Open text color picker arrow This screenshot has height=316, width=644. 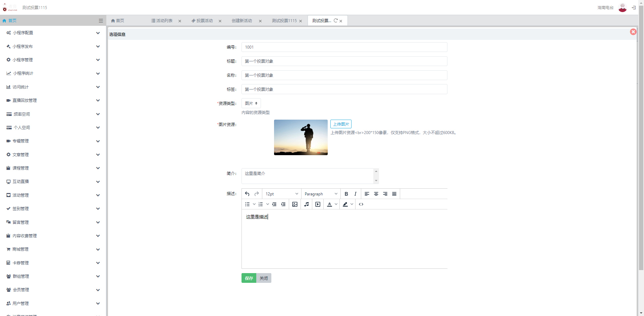point(336,204)
